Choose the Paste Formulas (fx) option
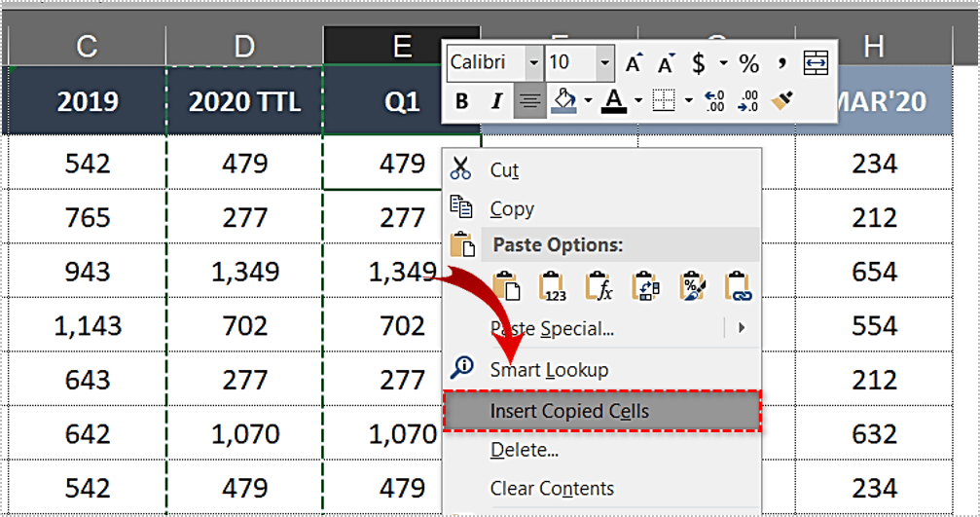 coord(599,286)
